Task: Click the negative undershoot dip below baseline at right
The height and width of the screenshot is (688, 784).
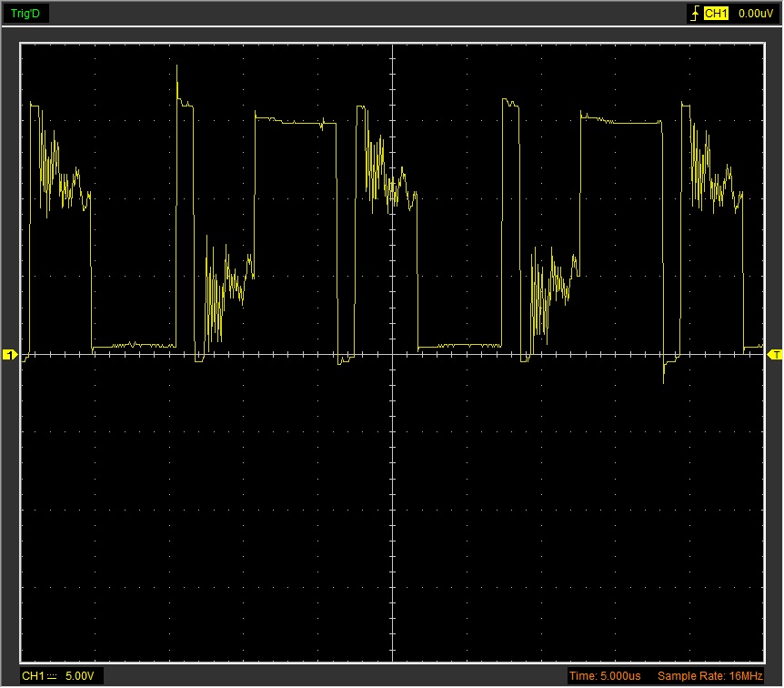Action: pyautogui.click(x=664, y=373)
